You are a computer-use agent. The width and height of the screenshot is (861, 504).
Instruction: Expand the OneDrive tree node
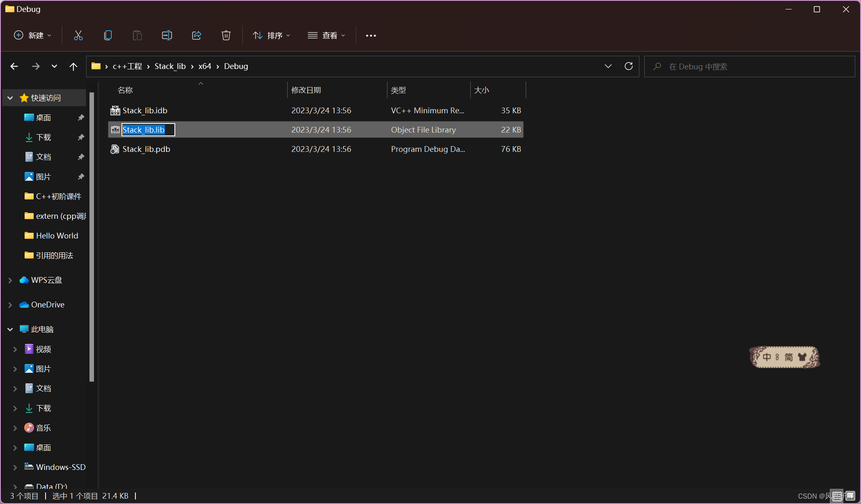tap(10, 305)
